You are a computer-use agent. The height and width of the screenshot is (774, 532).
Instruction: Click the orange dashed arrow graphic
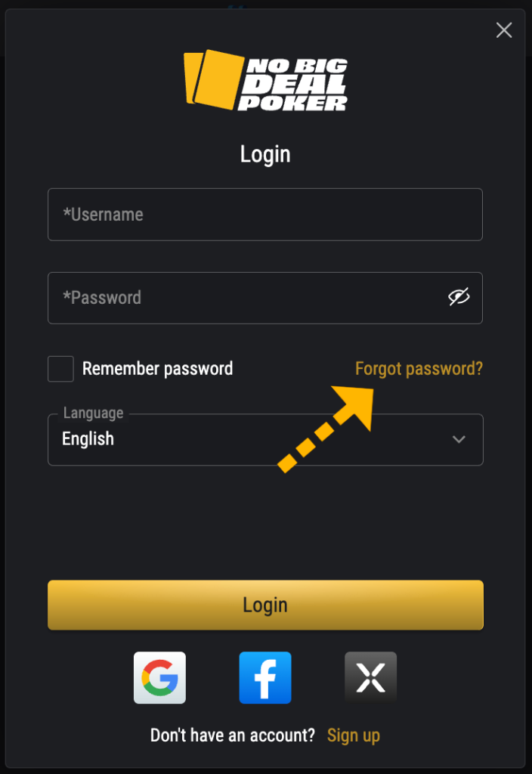326,429
